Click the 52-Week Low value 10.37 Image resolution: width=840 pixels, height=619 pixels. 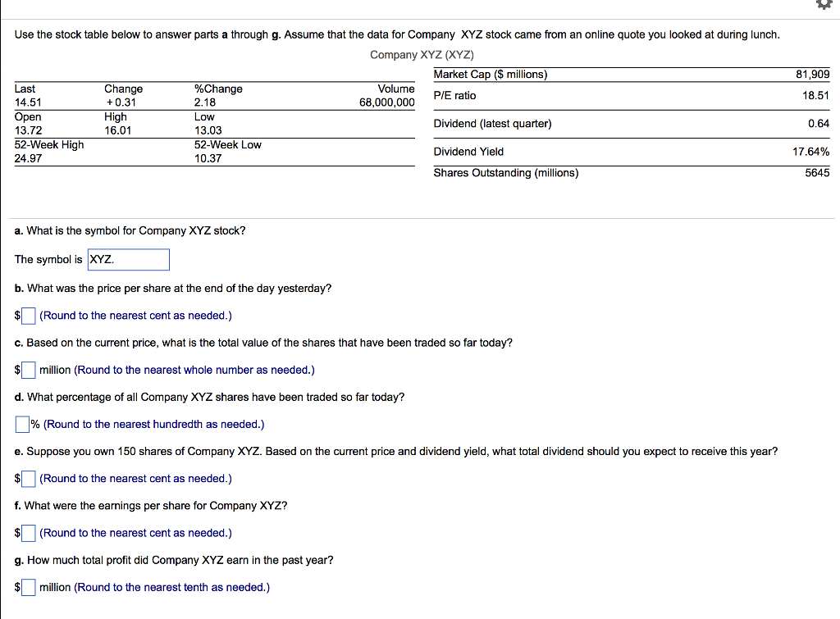tap(208, 158)
